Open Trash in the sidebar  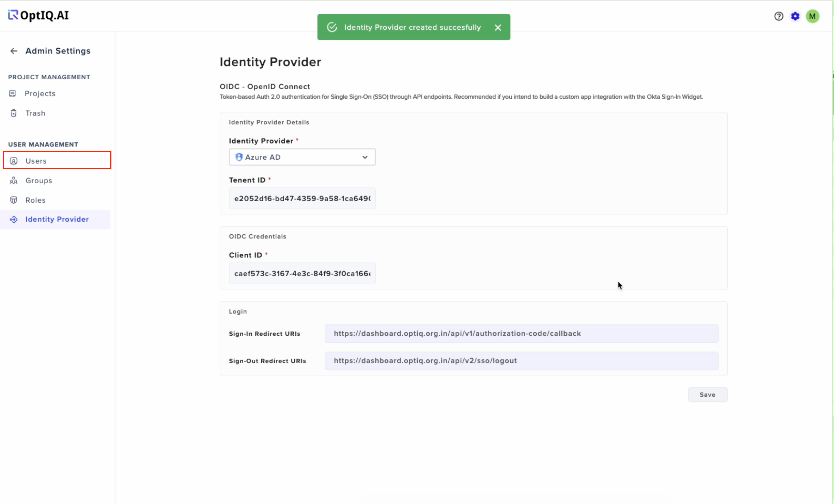pyautogui.click(x=35, y=113)
